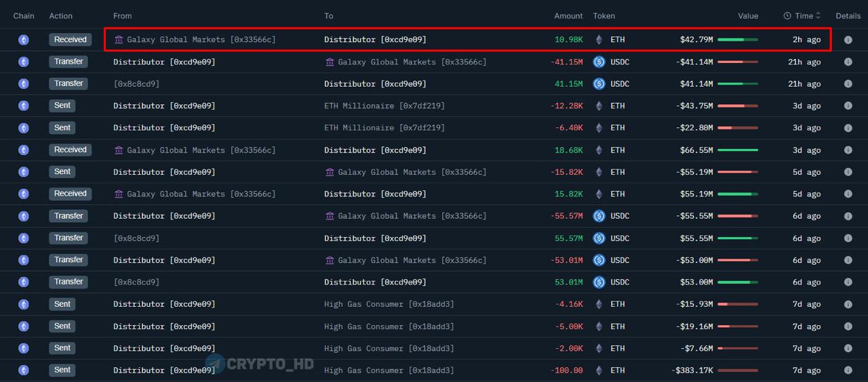Open [0x8c8cd9] sender in 41.15M USDC row
The image size is (868, 382).
coord(136,84)
